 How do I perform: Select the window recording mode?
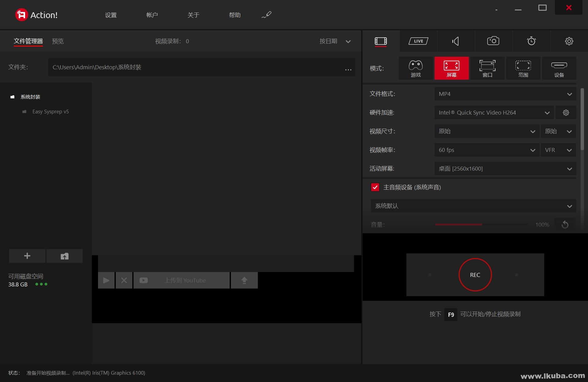click(487, 68)
